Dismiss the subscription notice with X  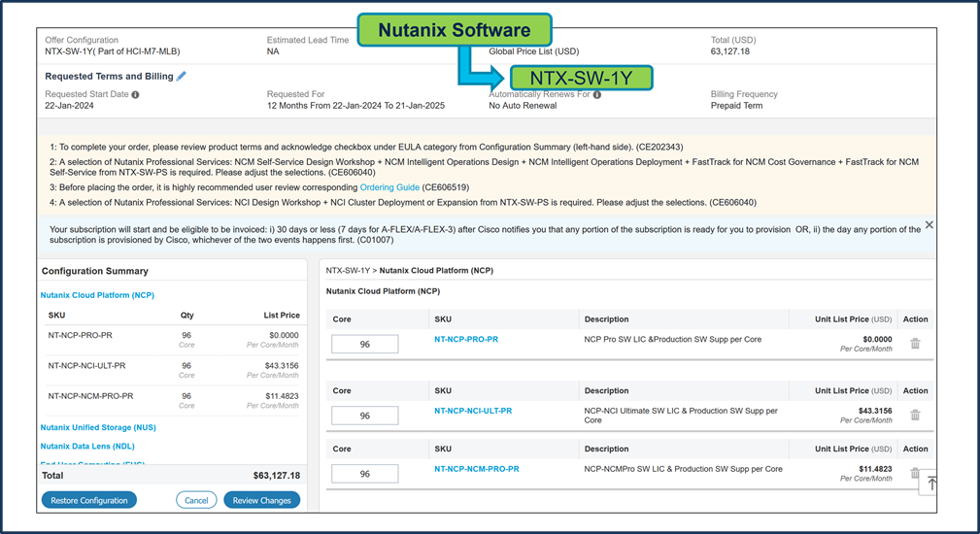coord(929,225)
